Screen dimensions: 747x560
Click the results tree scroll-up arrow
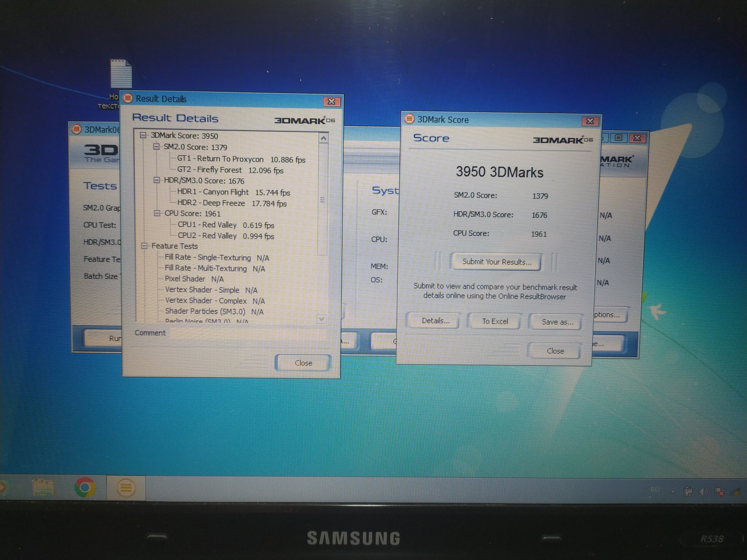coord(323,138)
